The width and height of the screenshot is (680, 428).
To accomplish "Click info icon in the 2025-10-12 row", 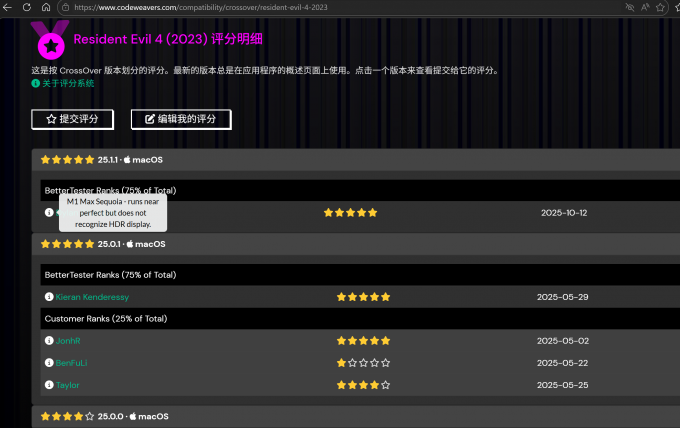I will click(49, 212).
